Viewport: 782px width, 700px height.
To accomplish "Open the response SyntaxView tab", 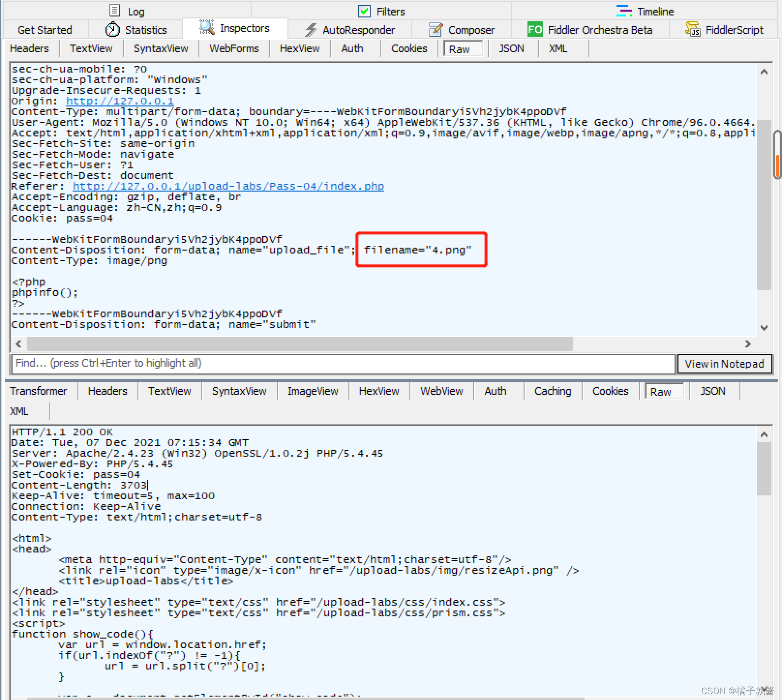I will click(x=239, y=391).
